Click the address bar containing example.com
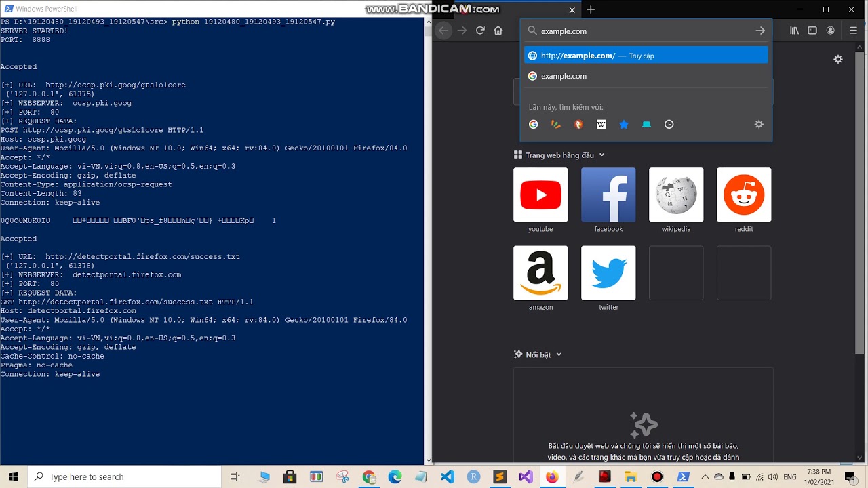868x488 pixels. 646,30
